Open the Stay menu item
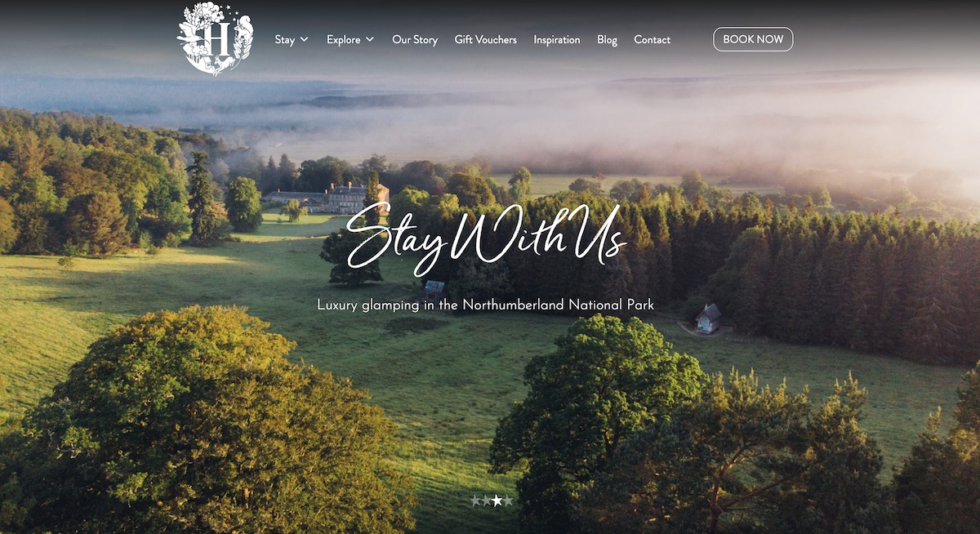Viewport: 980px width, 534px height. pos(284,39)
